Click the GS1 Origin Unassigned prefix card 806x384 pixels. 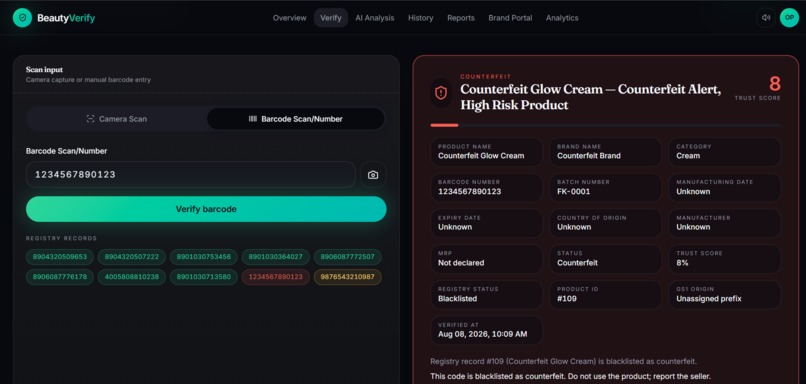tap(725, 295)
